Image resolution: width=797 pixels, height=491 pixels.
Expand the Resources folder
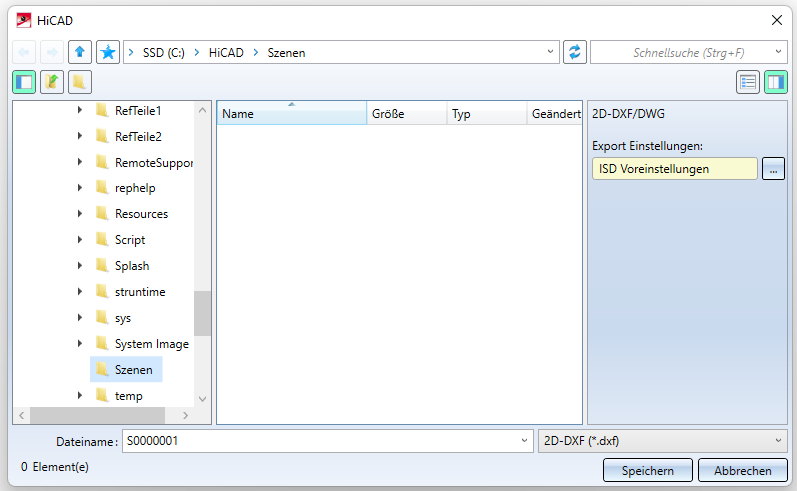pyautogui.click(x=80, y=213)
